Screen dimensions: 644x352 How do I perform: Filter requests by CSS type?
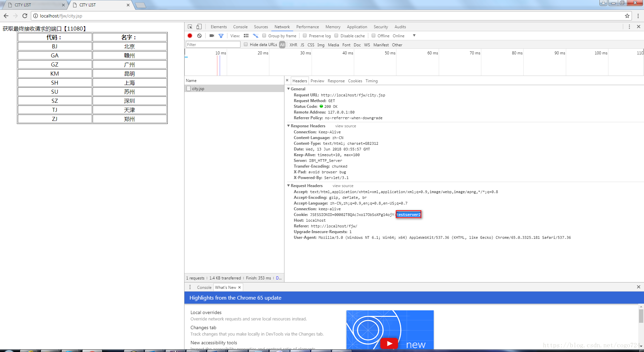(x=311, y=45)
